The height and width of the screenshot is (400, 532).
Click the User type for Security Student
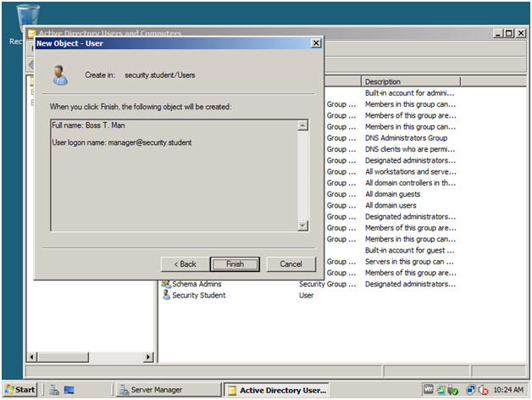pos(306,296)
